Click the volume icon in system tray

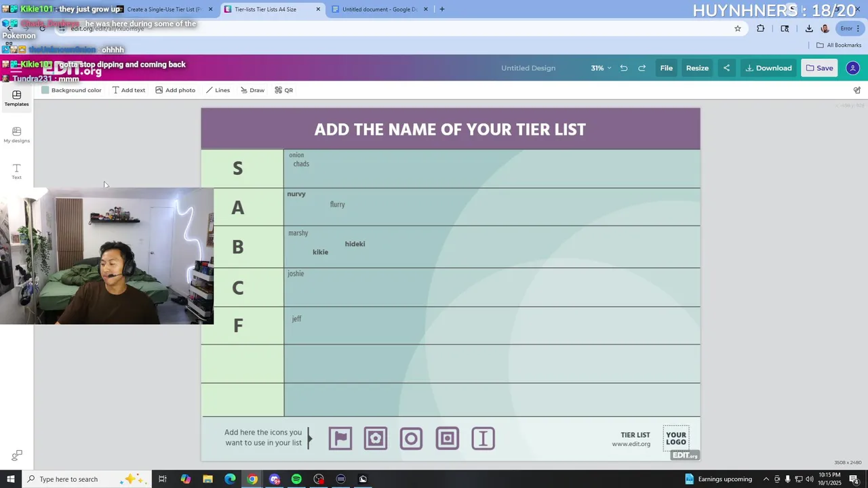click(x=809, y=479)
